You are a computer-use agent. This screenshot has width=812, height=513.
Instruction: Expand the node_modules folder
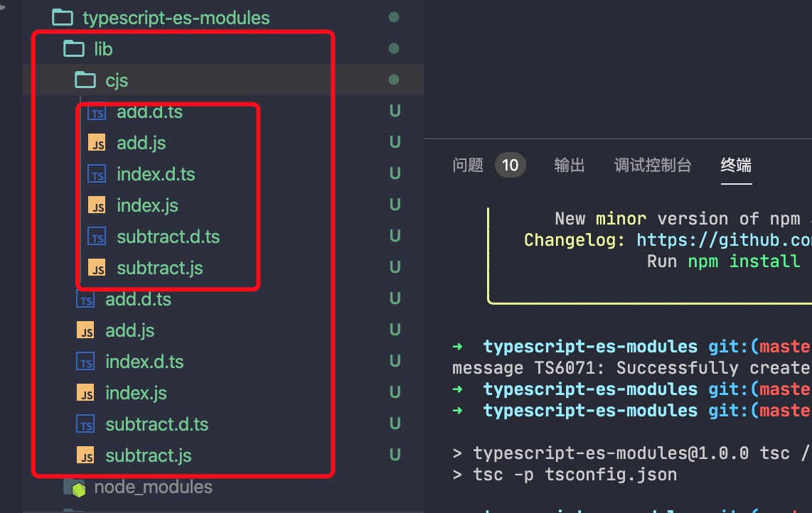[x=153, y=488]
